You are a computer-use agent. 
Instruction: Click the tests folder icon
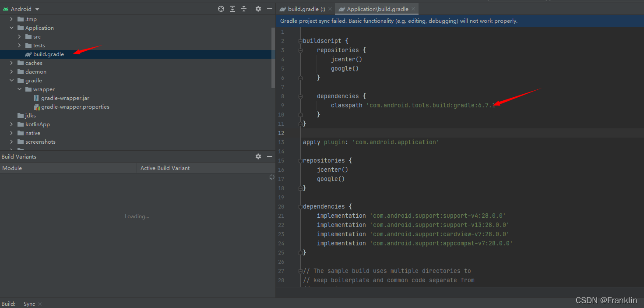(28, 45)
